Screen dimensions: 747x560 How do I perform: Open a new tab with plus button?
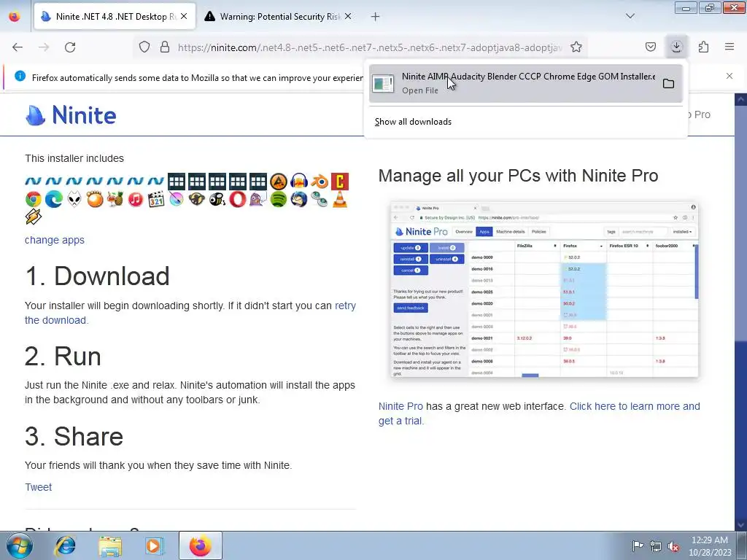(376, 16)
